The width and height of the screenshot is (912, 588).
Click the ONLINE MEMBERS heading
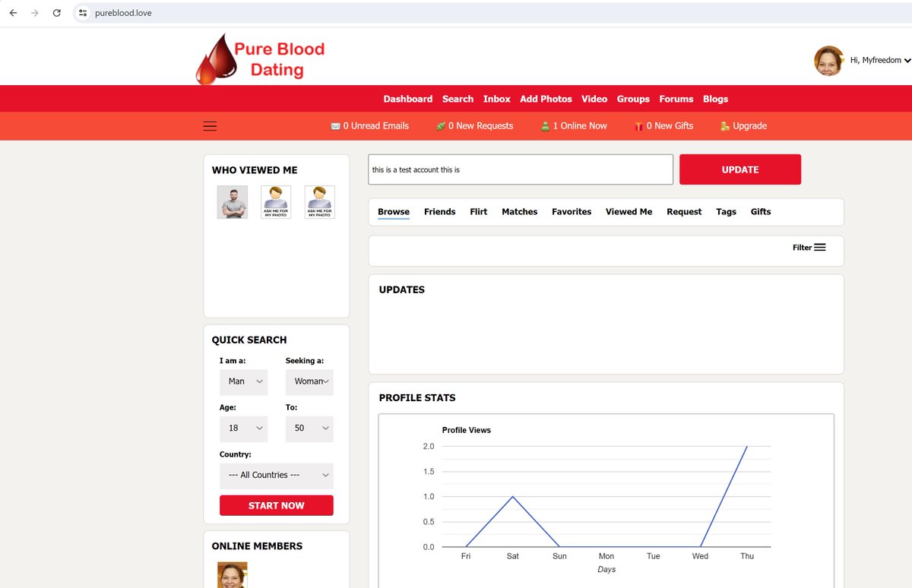(257, 546)
